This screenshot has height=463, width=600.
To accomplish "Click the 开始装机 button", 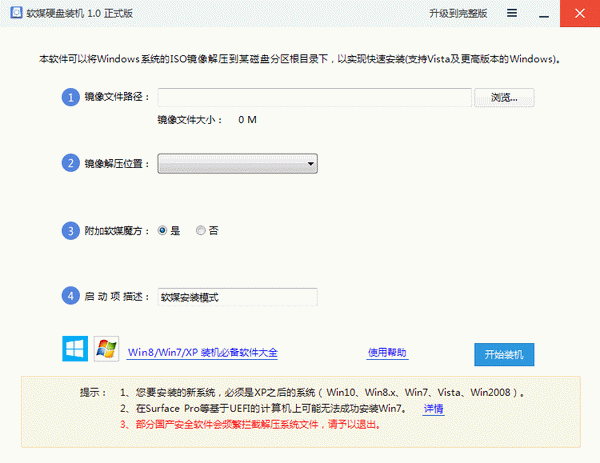I will [x=504, y=354].
